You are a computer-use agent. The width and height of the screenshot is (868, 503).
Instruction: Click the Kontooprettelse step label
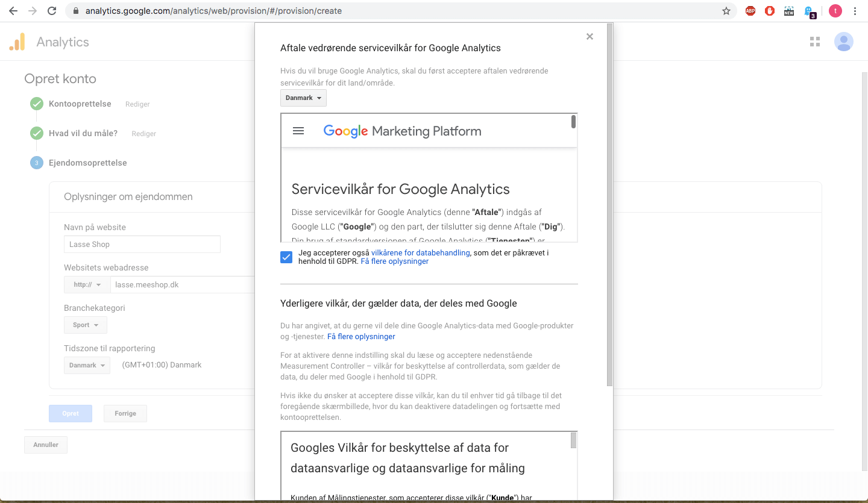pyautogui.click(x=80, y=104)
